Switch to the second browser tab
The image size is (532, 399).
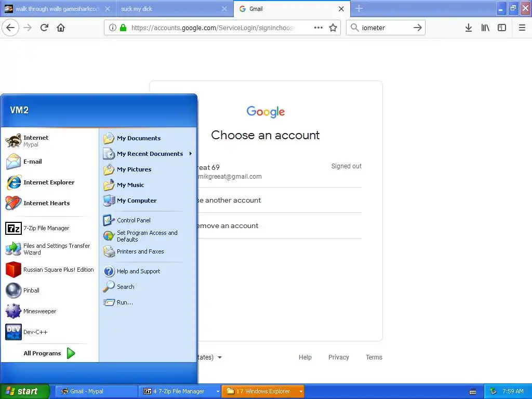[x=174, y=9]
